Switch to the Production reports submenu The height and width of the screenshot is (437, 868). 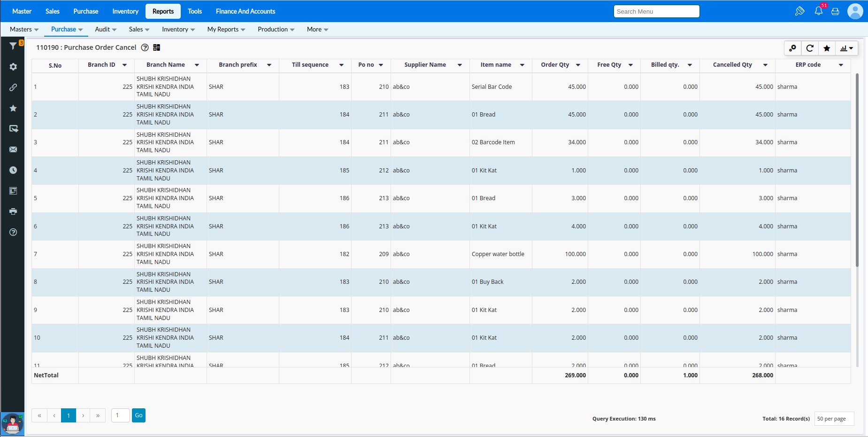(x=276, y=29)
